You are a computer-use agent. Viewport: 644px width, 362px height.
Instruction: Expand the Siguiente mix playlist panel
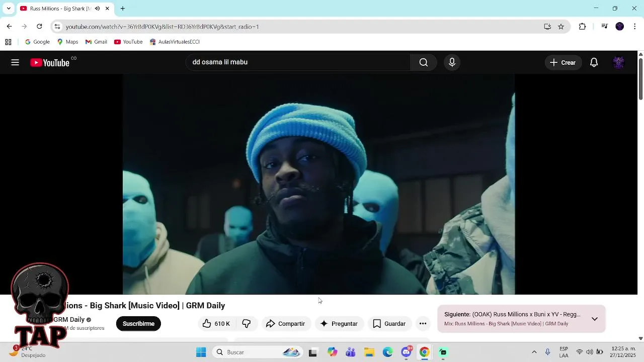pos(595,319)
